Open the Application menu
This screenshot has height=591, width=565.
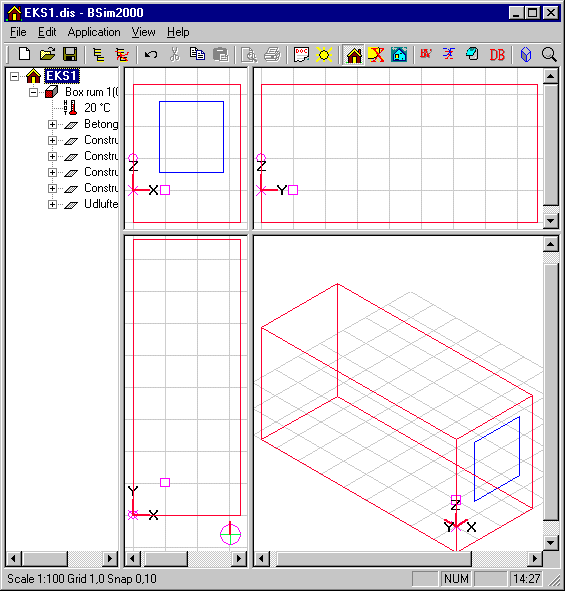click(94, 32)
